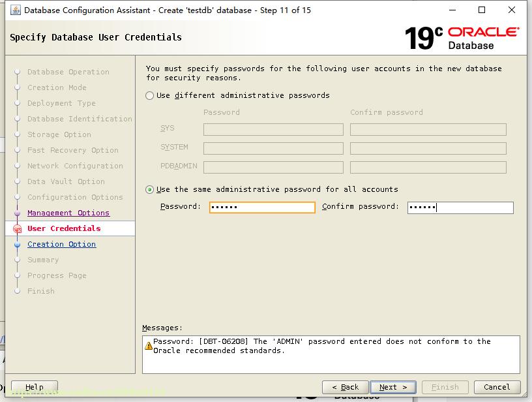This screenshot has height=402, width=532.
Task: Minimize the Database Configuration Assistant window
Action: pyautogui.click(x=452, y=10)
